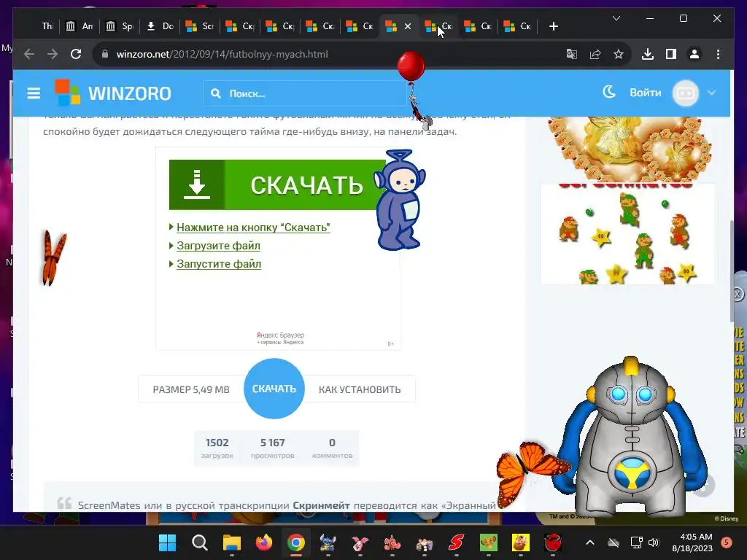
Task: Open the Mario screenmates thumbnail in sidebar
Action: (x=628, y=234)
